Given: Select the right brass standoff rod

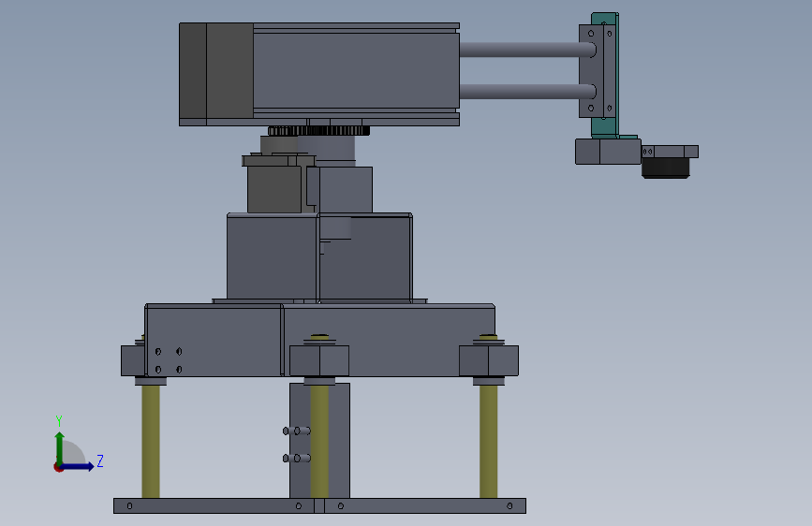Looking at the screenshot, I should (488, 442).
